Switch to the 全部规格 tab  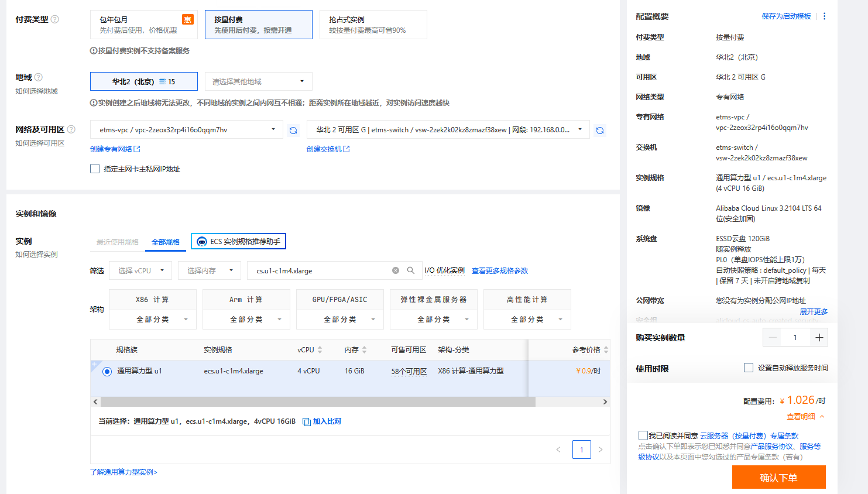pos(166,242)
